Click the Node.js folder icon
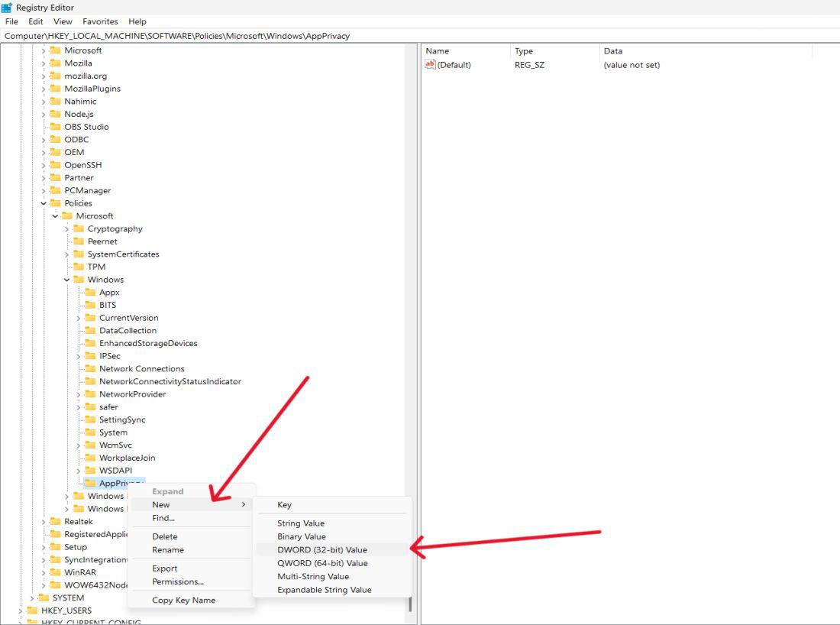The image size is (840, 625). 55,114
